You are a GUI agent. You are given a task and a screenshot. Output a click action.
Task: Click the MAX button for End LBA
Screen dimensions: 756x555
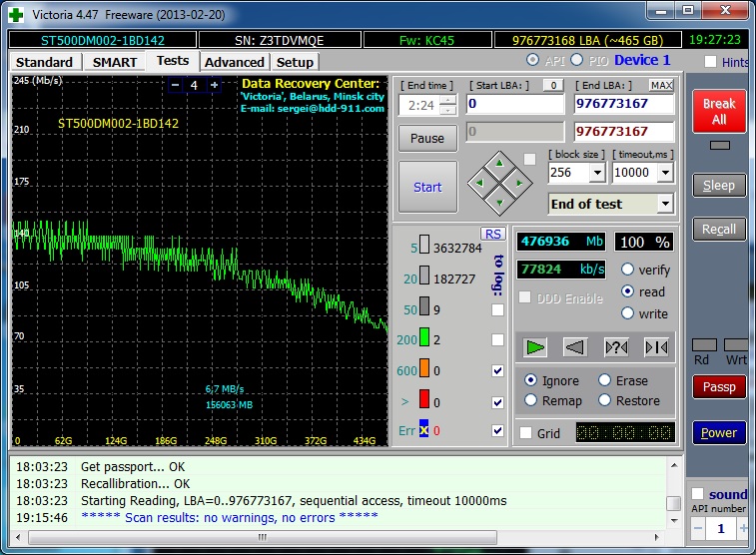pyautogui.click(x=661, y=85)
